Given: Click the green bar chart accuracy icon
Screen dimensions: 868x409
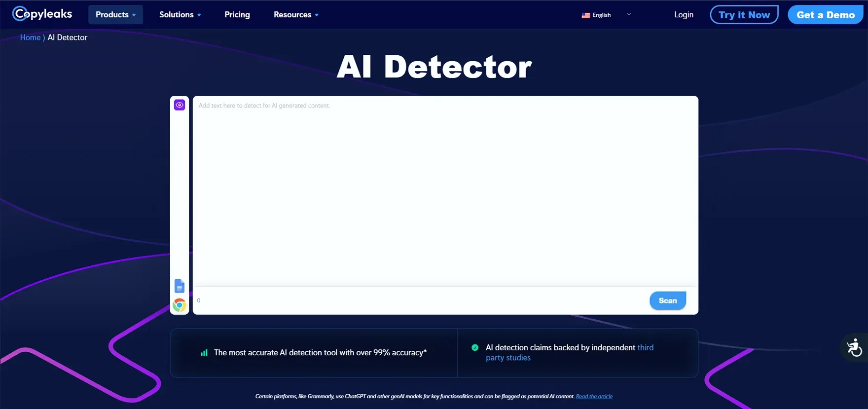Looking at the screenshot, I should [x=204, y=353].
